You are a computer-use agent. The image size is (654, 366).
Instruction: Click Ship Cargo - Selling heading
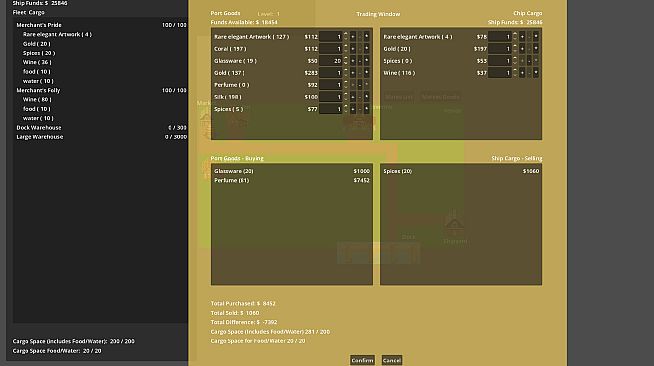(x=516, y=158)
